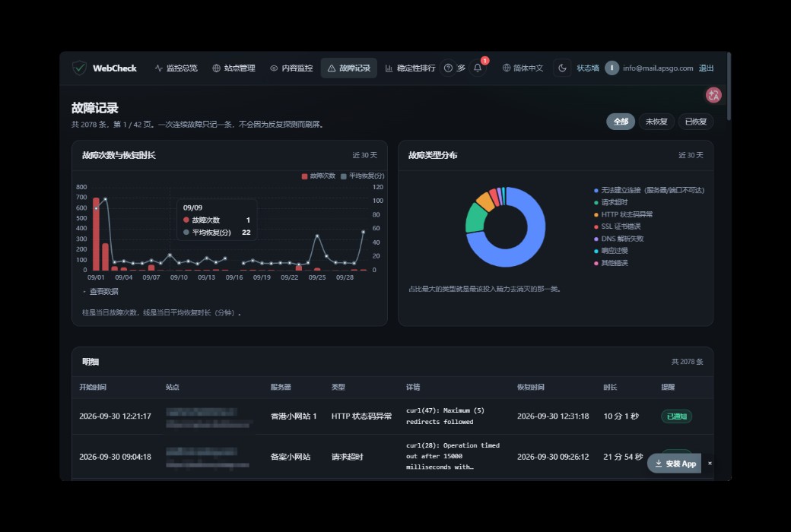Click the 开始时间 column header
Screen dimensions: 791x532
93,388
